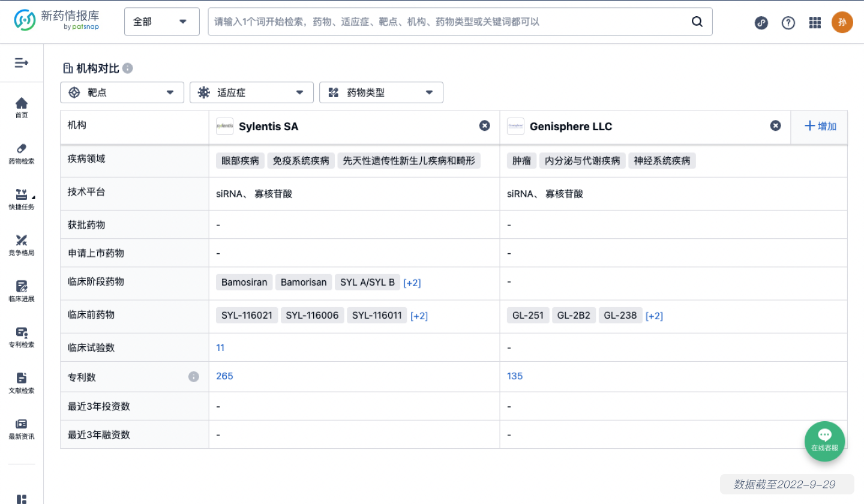Image resolution: width=864 pixels, height=504 pixels.
Task: Open the SYL-116006 drug tag
Action: (312, 316)
